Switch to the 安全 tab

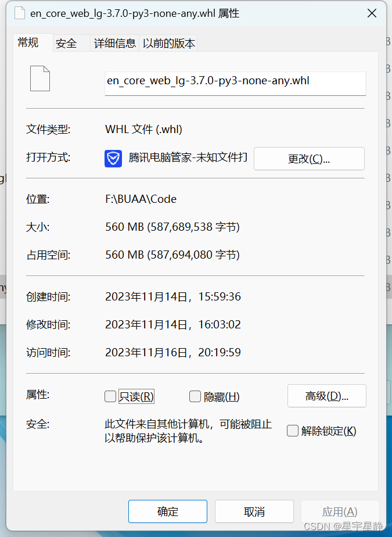(x=65, y=43)
